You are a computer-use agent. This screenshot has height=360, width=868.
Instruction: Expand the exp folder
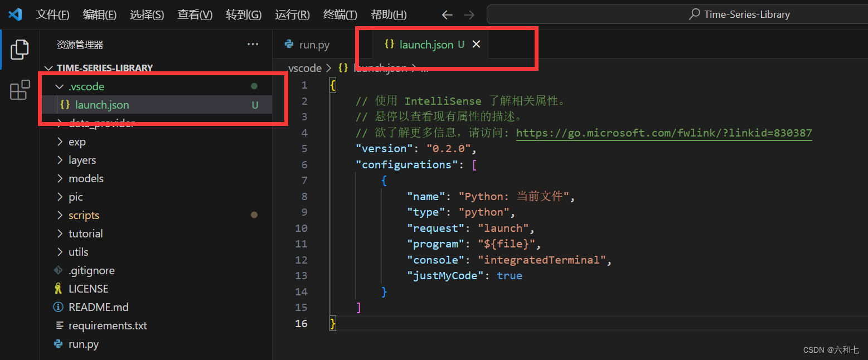point(59,142)
